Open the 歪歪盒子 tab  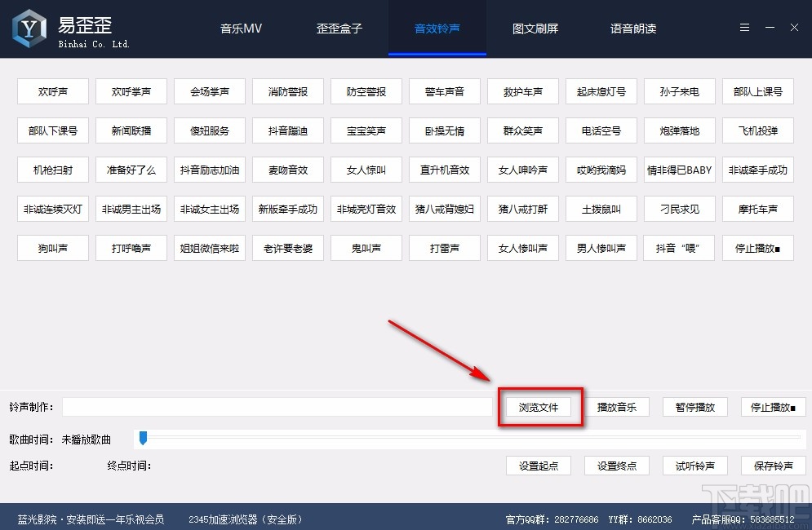[x=339, y=27]
